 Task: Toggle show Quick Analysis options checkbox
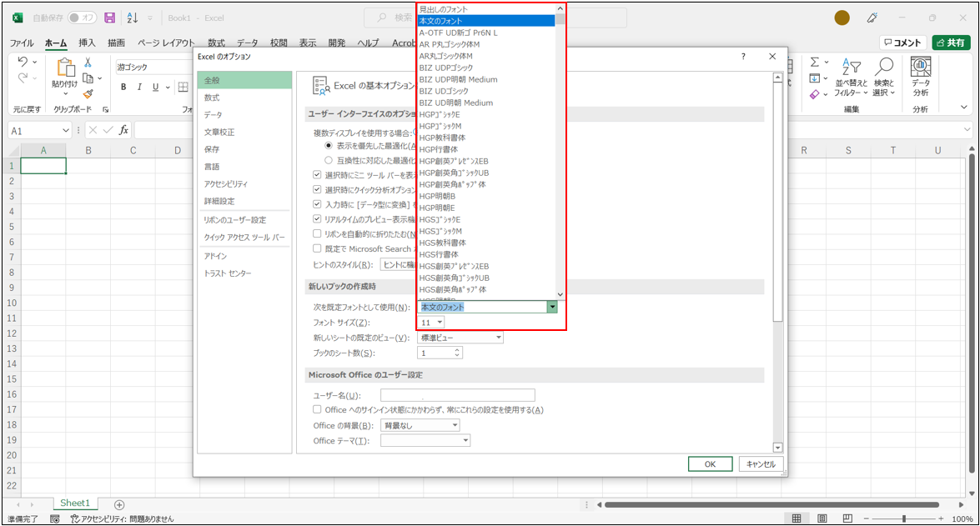point(317,189)
